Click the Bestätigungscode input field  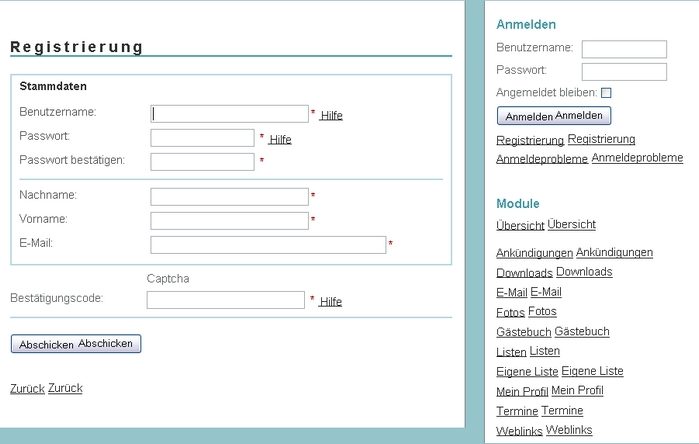[x=226, y=300]
